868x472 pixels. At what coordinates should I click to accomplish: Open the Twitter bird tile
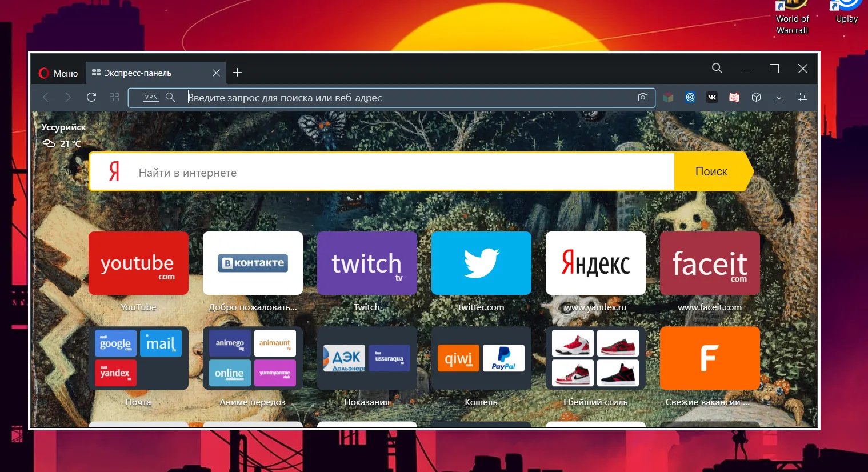click(481, 263)
